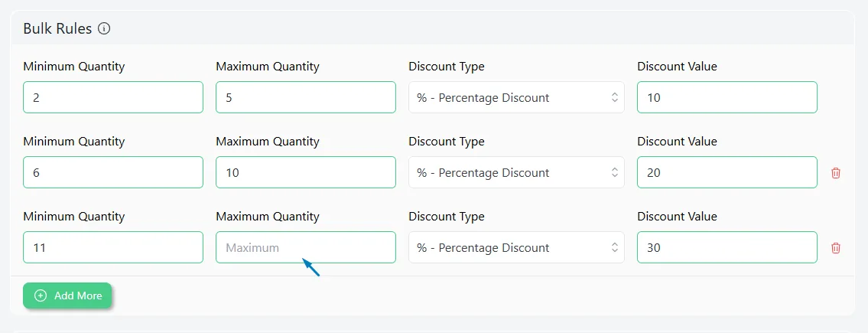Open Discount Type dropdown for the 10 discount rule
This screenshot has height=333, width=868.
(x=516, y=97)
